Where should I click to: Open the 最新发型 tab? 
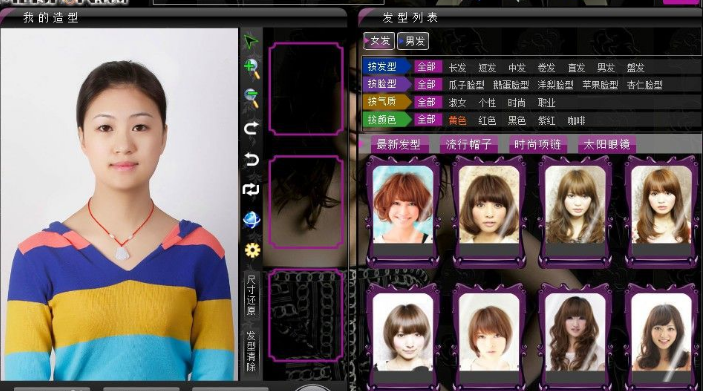[x=398, y=144]
